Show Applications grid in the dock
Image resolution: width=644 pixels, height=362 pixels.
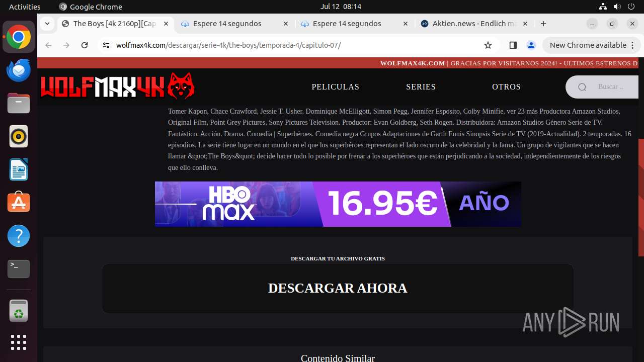19,342
